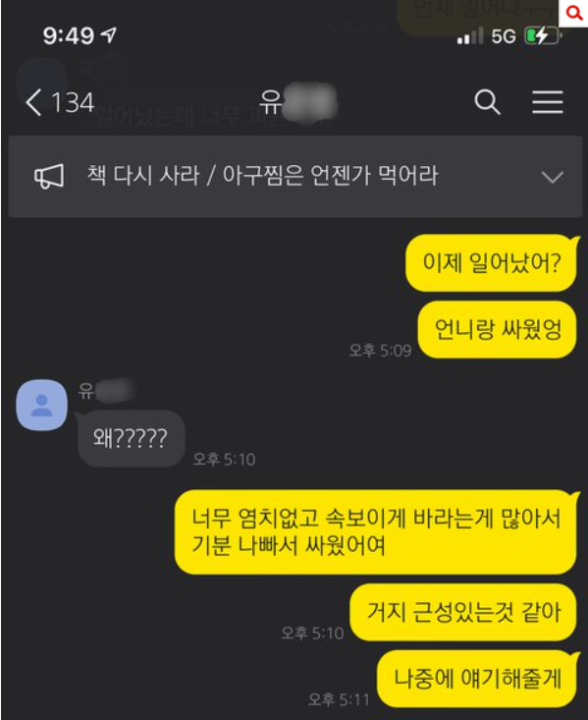This screenshot has width=588, height=720.
Task: Open search in this chat room
Action: 487,101
